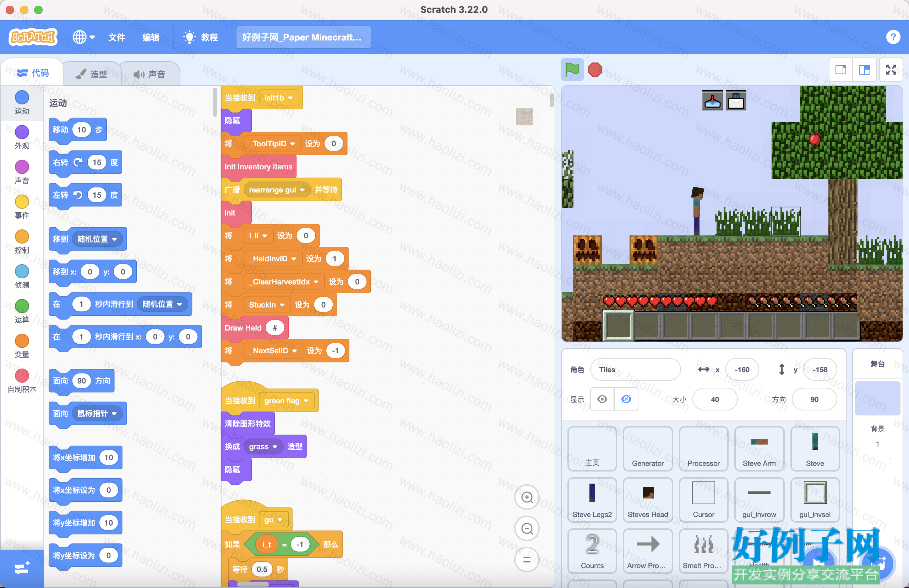The height and width of the screenshot is (588, 909).
Task: Select the 变量 variables category
Action: pyautogui.click(x=22, y=345)
